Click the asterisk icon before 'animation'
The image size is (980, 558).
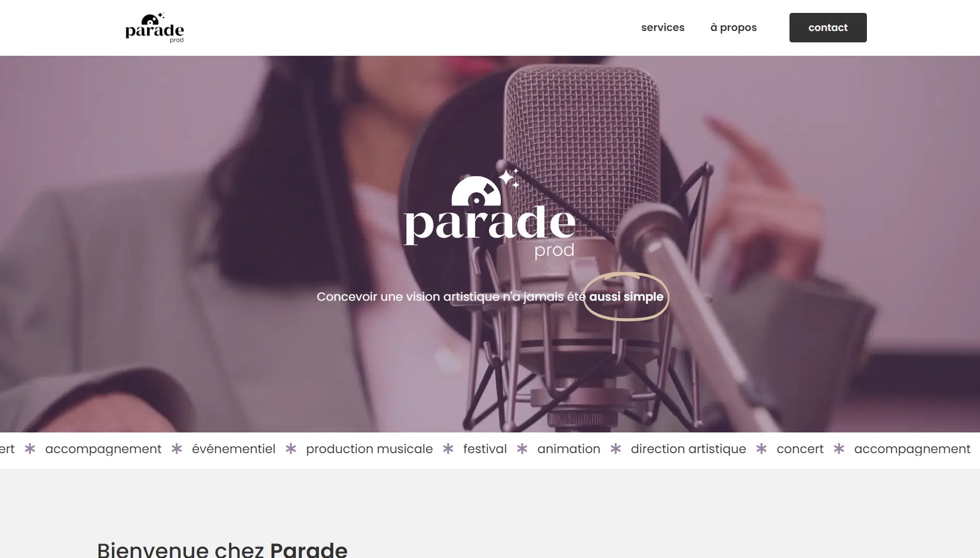pyautogui.click(x=522, y=449)
